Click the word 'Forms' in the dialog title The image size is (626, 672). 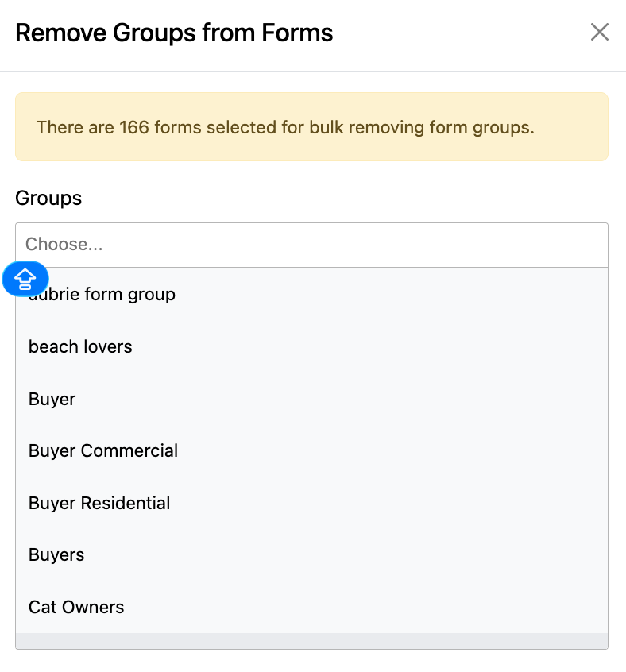pyautogui.click(x=297, y=33)
